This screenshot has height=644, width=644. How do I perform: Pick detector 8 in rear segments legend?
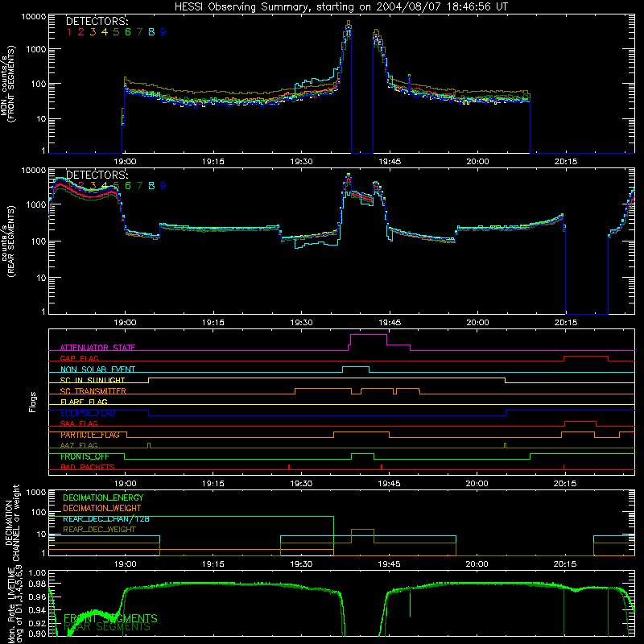coord(151,186)
